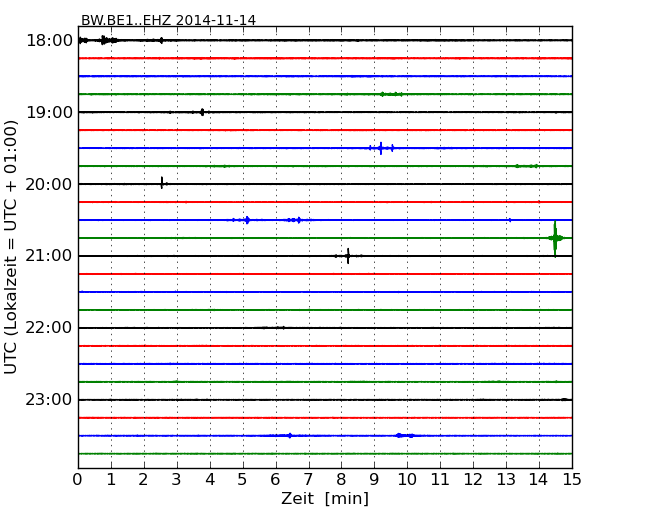
Task: Click the blue spike near minute 9 at 19:30
Action: click(x=381, y=148)
